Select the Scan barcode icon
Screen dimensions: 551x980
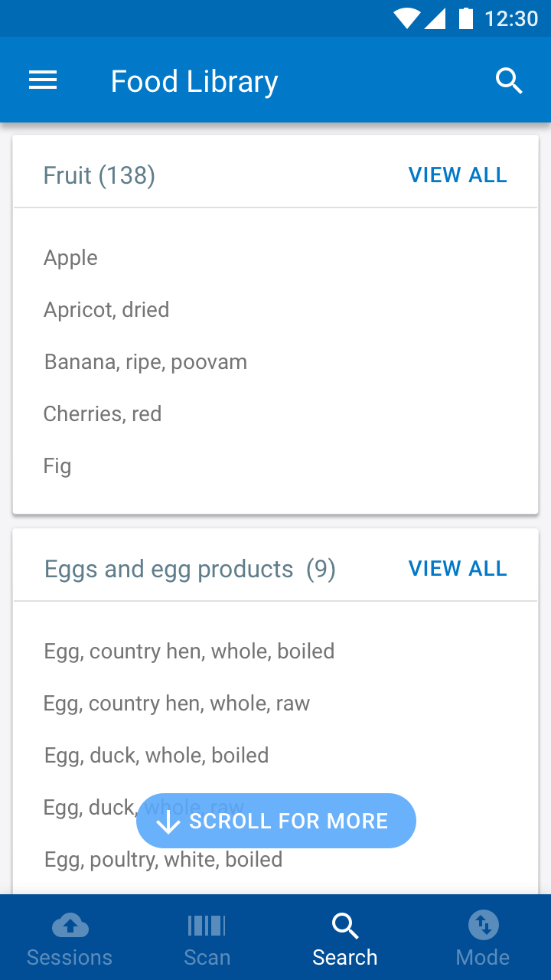(207, 926)
